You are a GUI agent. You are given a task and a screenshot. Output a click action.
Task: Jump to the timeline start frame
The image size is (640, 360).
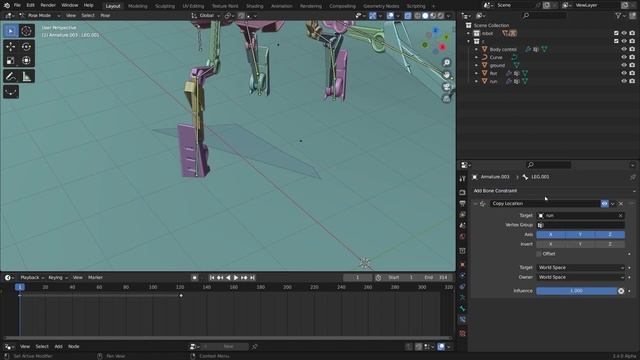[212, 278]
